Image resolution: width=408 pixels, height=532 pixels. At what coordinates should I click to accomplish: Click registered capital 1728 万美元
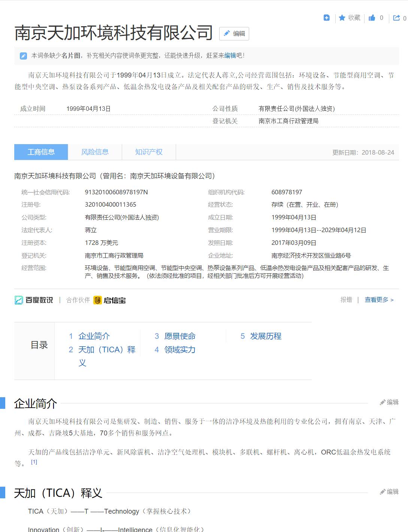tap(102, 243)
